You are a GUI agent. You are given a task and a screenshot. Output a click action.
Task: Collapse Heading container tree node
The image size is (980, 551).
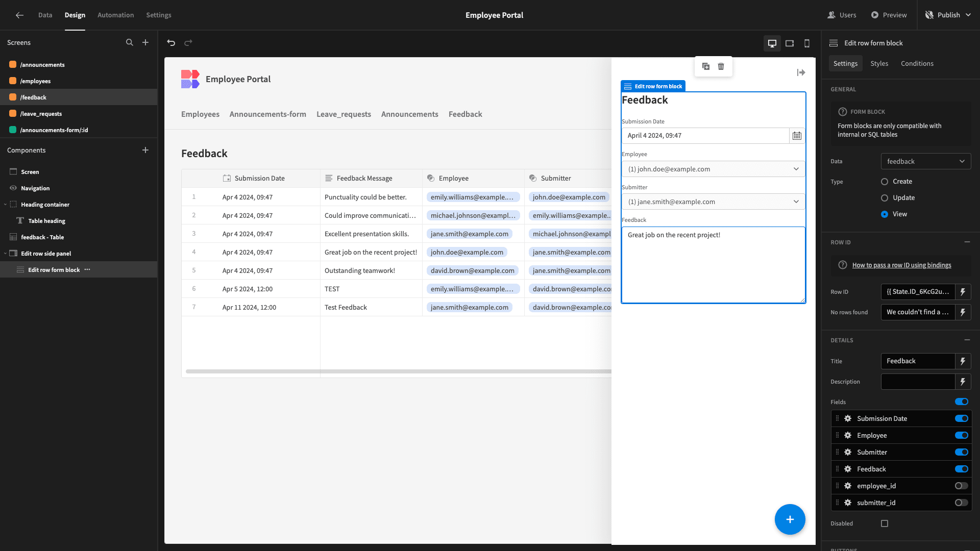tap(6, 205)
